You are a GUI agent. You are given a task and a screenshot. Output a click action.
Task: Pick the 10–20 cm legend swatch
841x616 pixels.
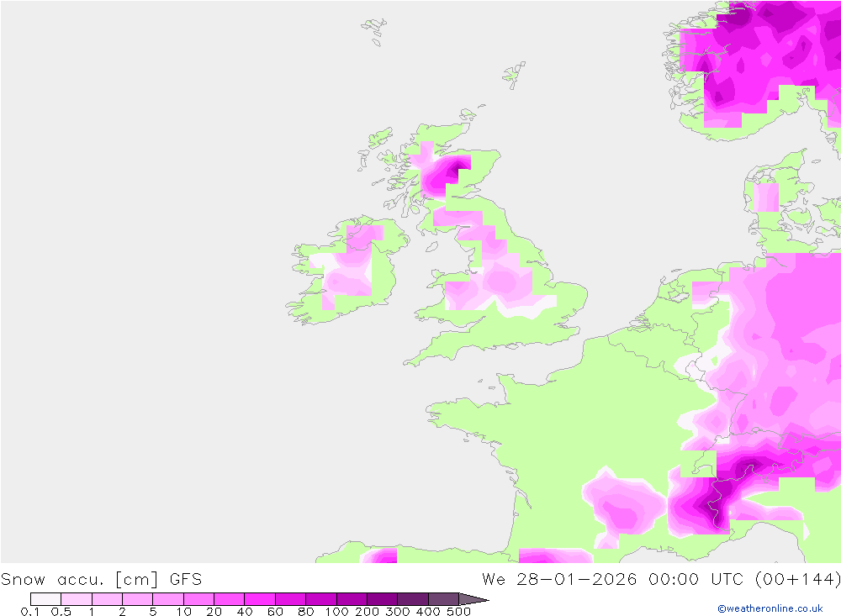[199, 599]
